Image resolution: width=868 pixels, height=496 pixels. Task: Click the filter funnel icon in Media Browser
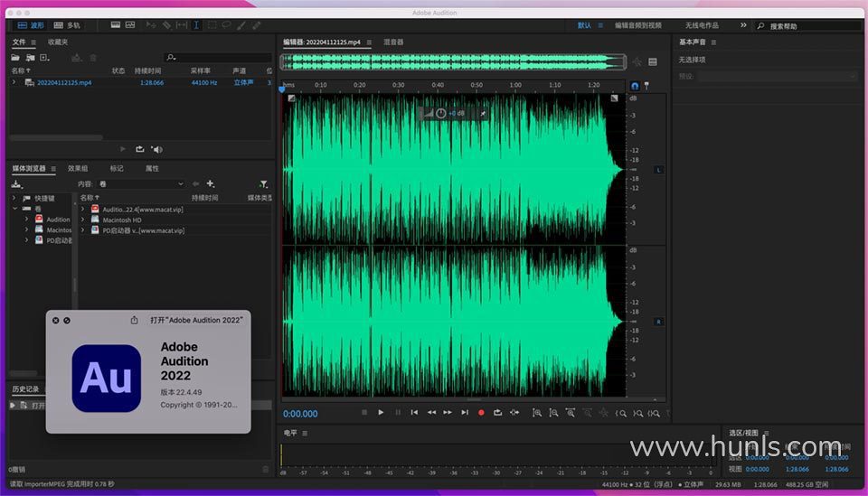pos(263,184)
